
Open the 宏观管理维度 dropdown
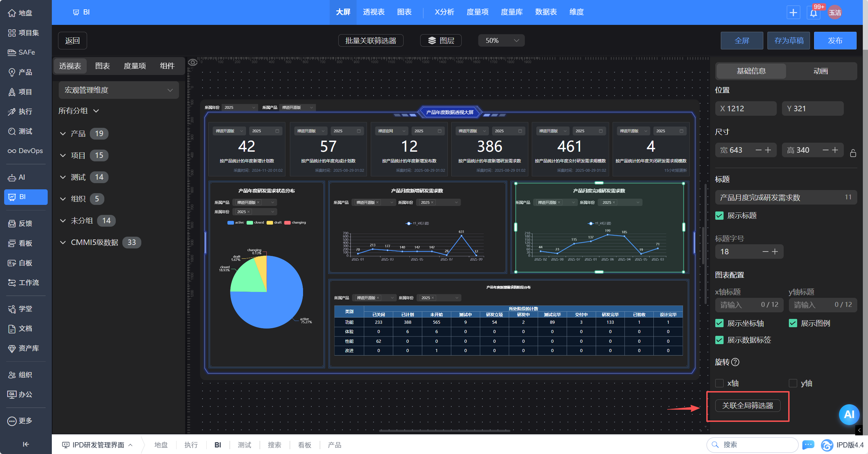pos(119,90)
